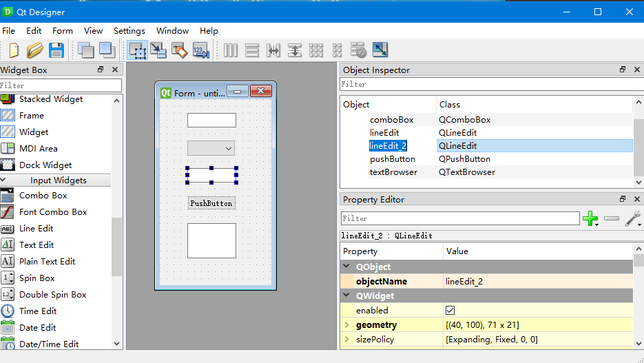
Task: Collapse the QObject property group
Action: coord(346,266)
